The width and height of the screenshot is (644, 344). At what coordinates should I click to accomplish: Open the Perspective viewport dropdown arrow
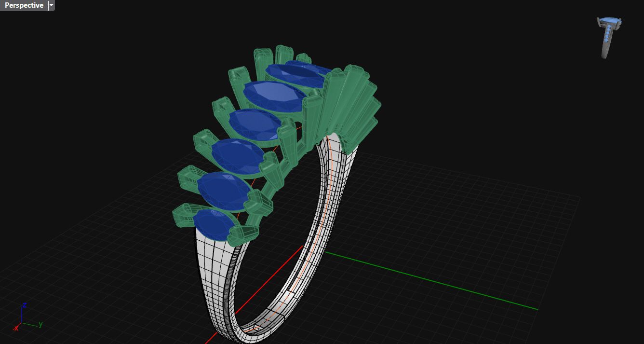coord(52,5)
